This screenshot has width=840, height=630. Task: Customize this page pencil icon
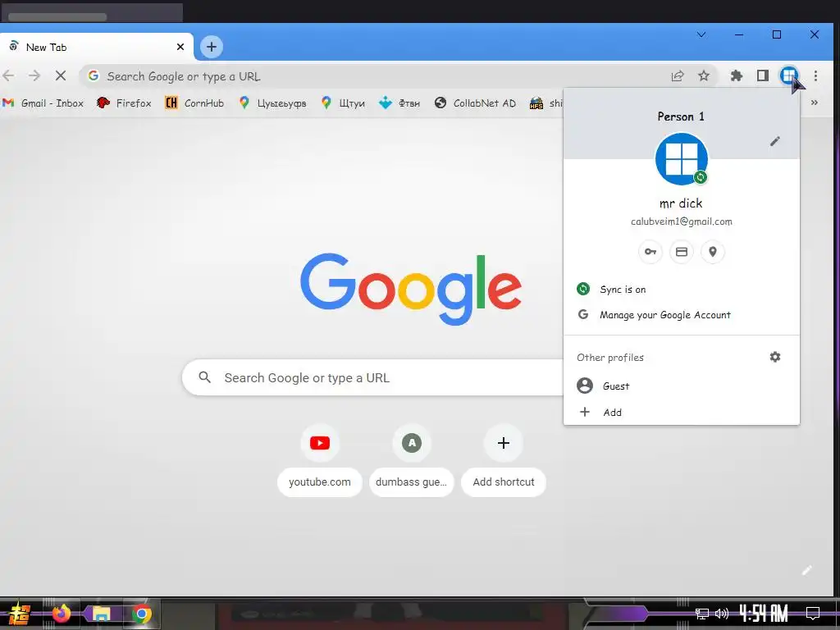tap(807, 571)
